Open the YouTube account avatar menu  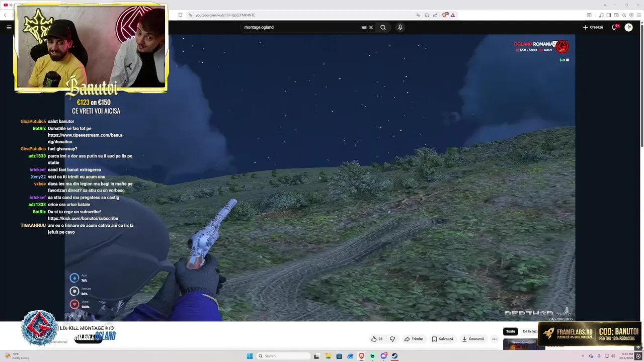628,27
